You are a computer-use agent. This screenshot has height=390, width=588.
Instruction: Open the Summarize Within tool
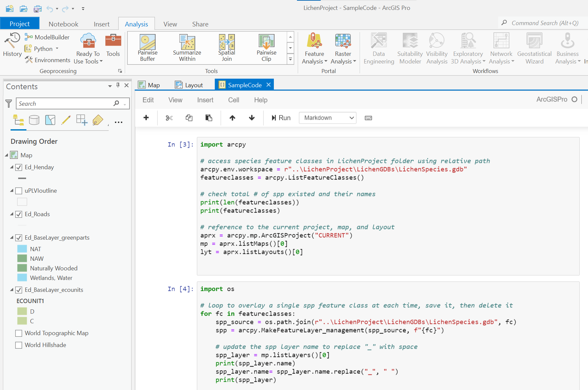[187, 48]
